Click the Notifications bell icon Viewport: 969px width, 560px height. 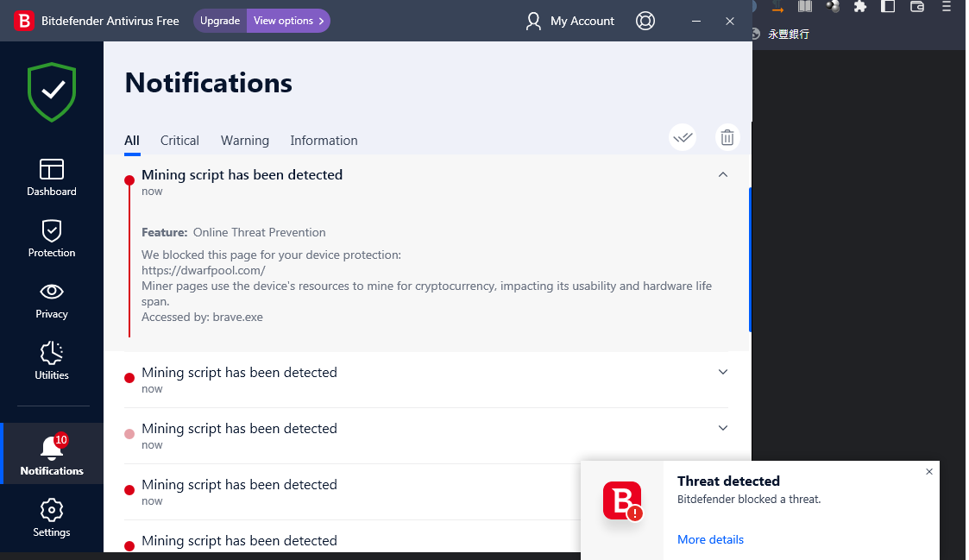[x=52, y=449]
